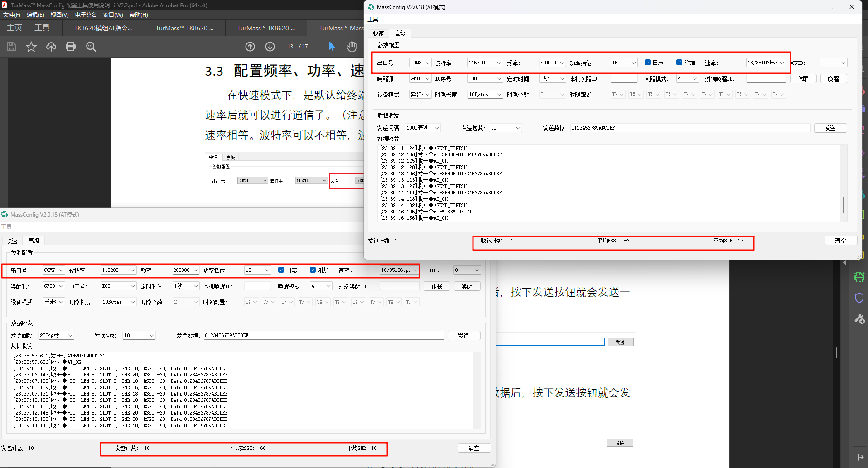The width and height of the screenshot is (868, 468).
Task: Open the find text magnifier tool
Action: (x=91, y=47)
